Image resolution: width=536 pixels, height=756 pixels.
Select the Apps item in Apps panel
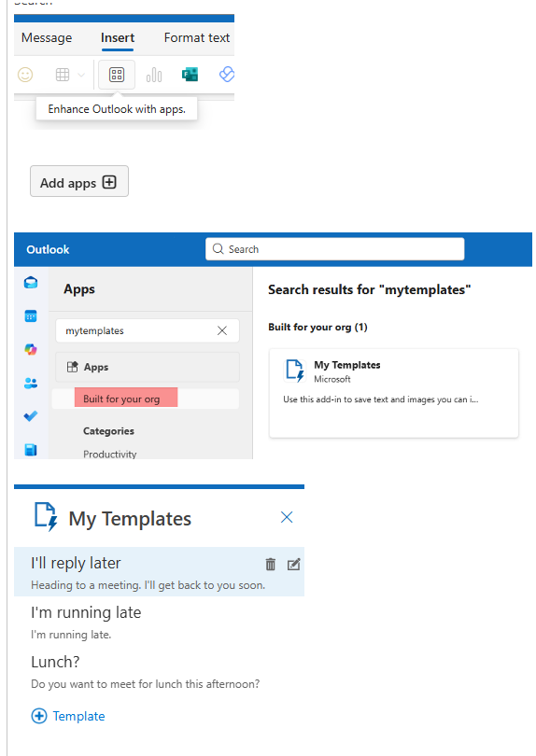point(148,367)
